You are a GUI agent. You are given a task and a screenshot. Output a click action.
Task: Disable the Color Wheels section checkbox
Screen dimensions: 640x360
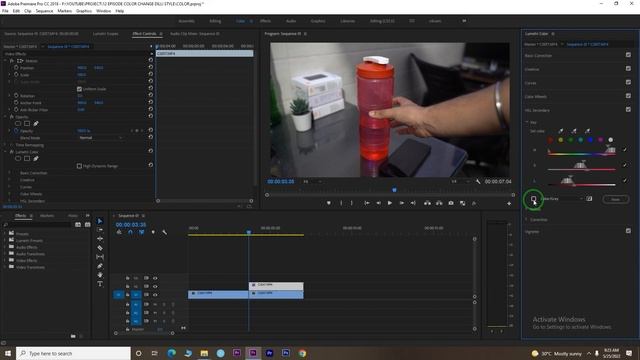(x=628, y=96)
